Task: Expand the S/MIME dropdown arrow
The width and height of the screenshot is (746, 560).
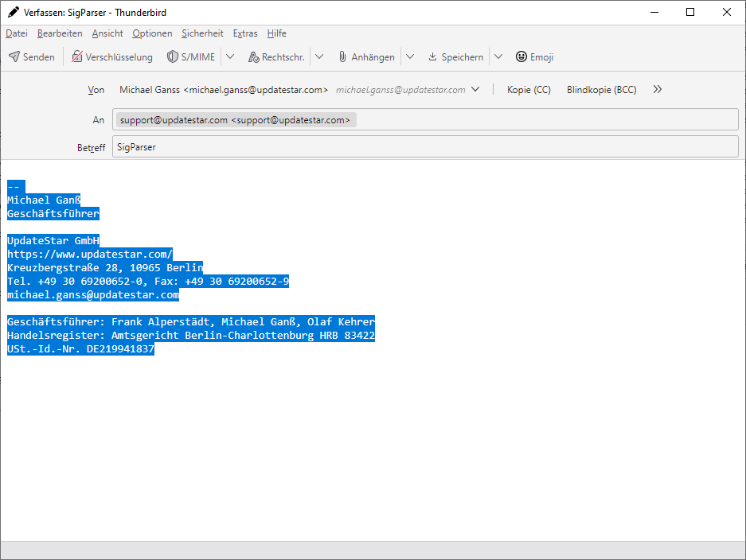Action: [230, 57]
